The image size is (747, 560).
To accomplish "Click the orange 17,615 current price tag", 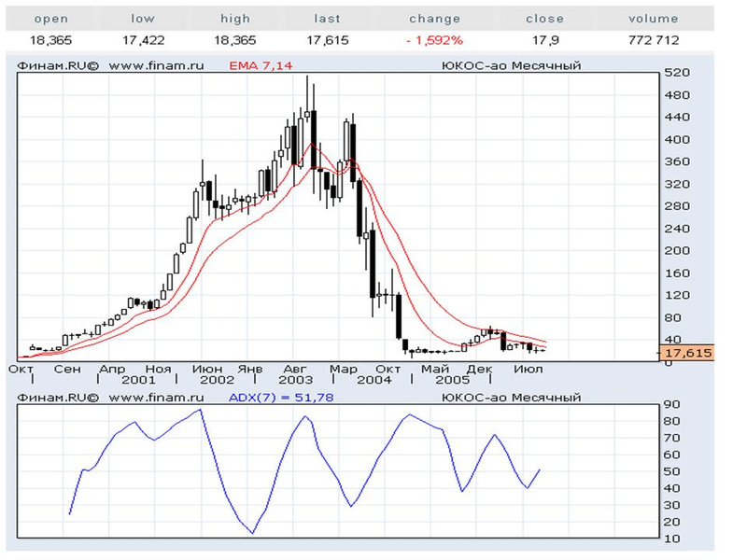I will click(686, 354).
